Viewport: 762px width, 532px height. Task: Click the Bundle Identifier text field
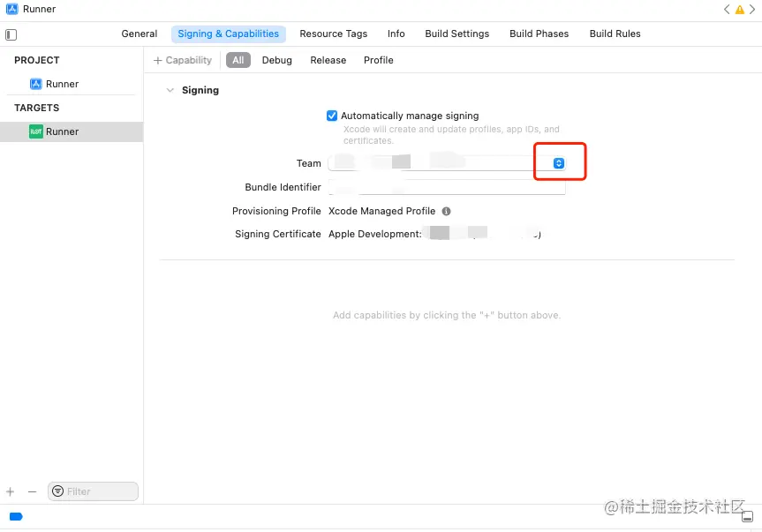point(447,187)
